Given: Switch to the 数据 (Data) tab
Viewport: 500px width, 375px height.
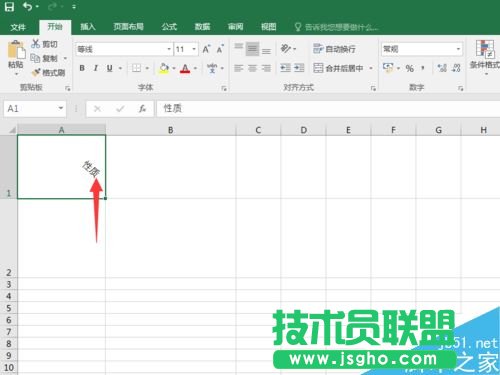Looking at the screenshot, I should pyautogui.click(x=202, y=27).
